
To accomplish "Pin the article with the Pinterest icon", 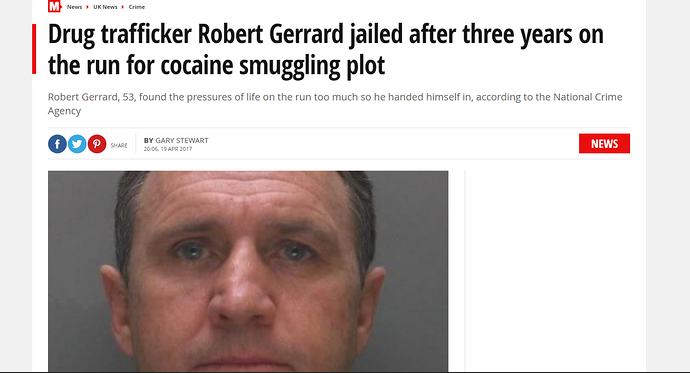I will 97,144.
